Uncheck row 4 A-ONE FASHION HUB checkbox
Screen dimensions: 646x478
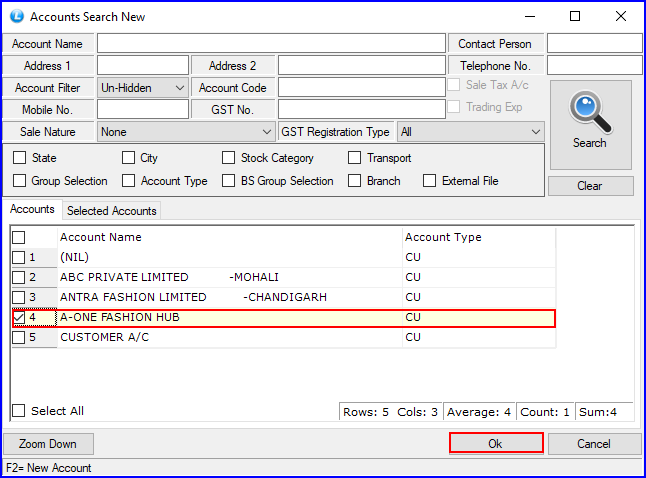pos(19,318)
